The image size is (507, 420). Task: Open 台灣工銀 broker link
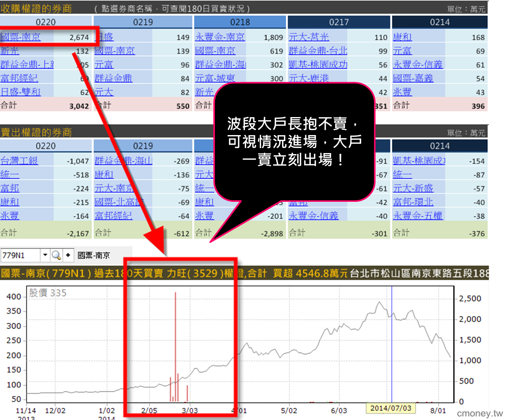19,161
